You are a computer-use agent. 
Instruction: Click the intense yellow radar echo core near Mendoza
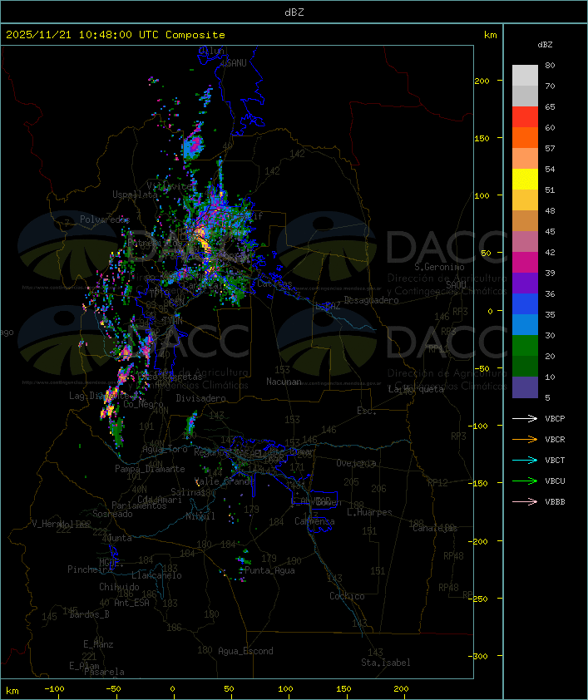point(202,238)
